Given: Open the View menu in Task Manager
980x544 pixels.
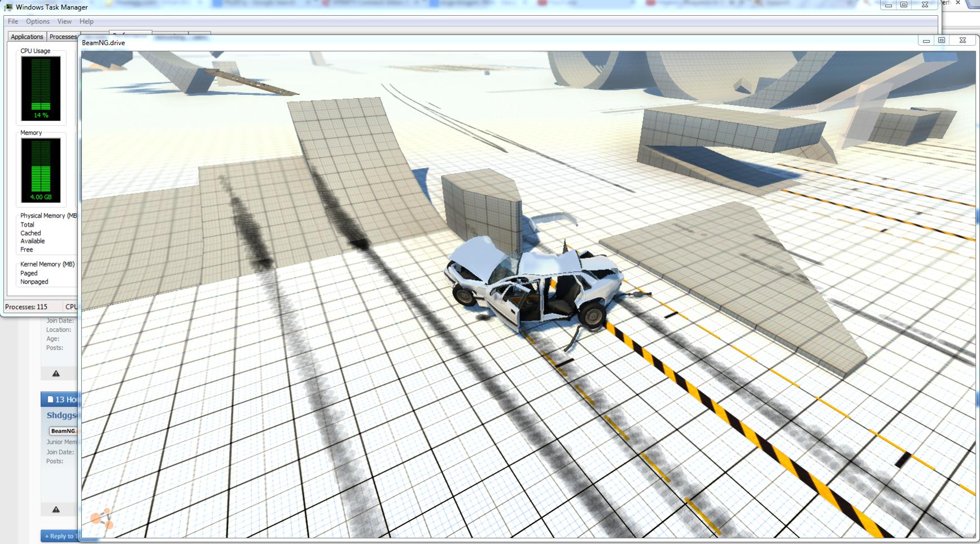Looking at the screenshot, I should (x=64, y=21).
